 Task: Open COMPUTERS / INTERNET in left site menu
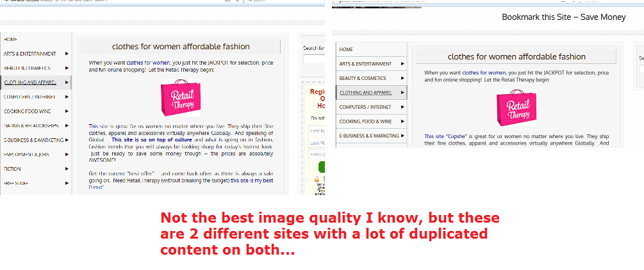click(x=29, y=97)
